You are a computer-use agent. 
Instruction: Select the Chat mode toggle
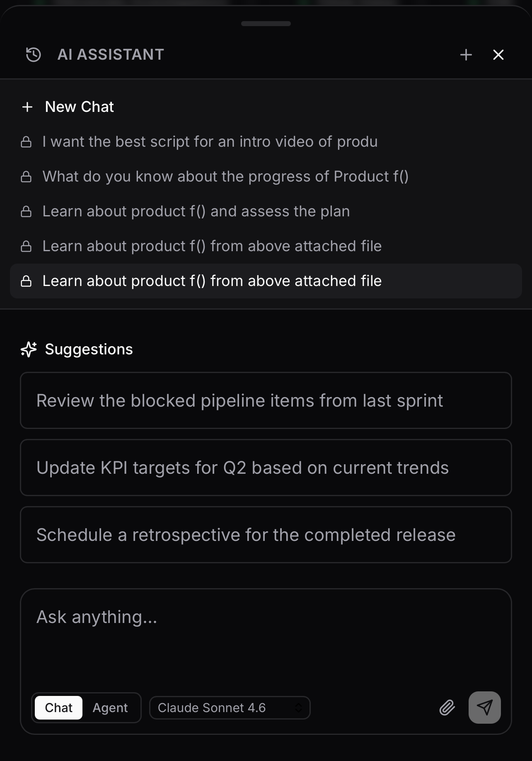[x=58, y=708]
